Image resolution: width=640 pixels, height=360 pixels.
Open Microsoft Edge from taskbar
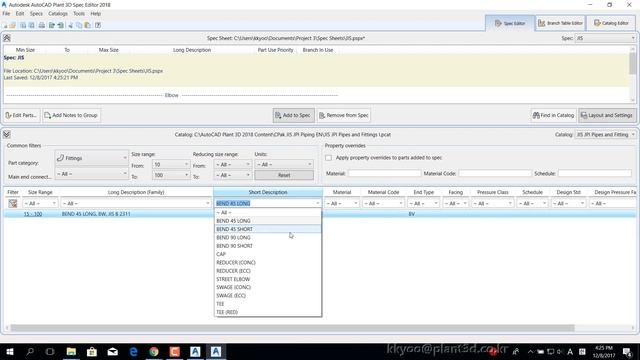coord(133,351)
